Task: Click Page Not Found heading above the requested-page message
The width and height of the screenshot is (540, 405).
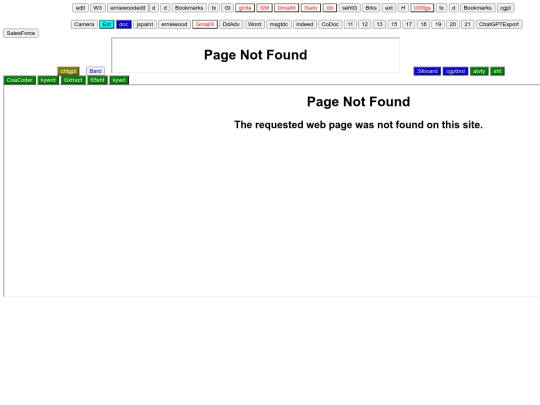Action: (359, 102)
